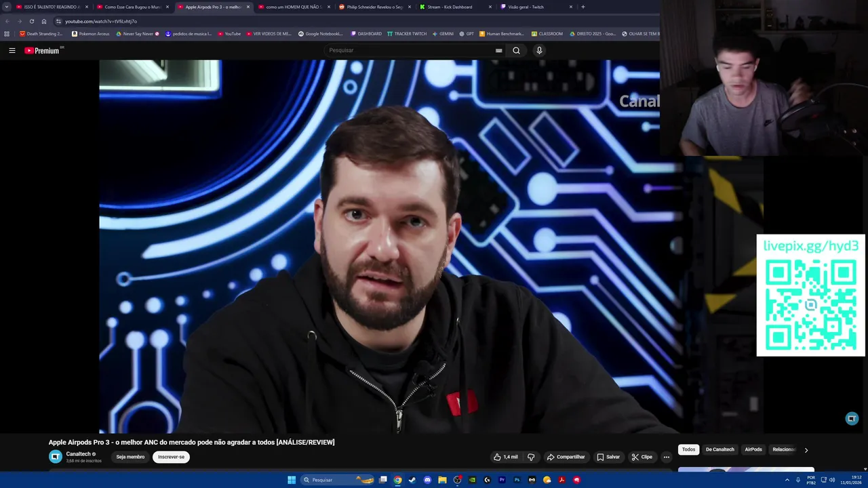Open the Google NotebookLM bookmark
The height and width of the screenshot is (488, 868).
pos(321,33)
